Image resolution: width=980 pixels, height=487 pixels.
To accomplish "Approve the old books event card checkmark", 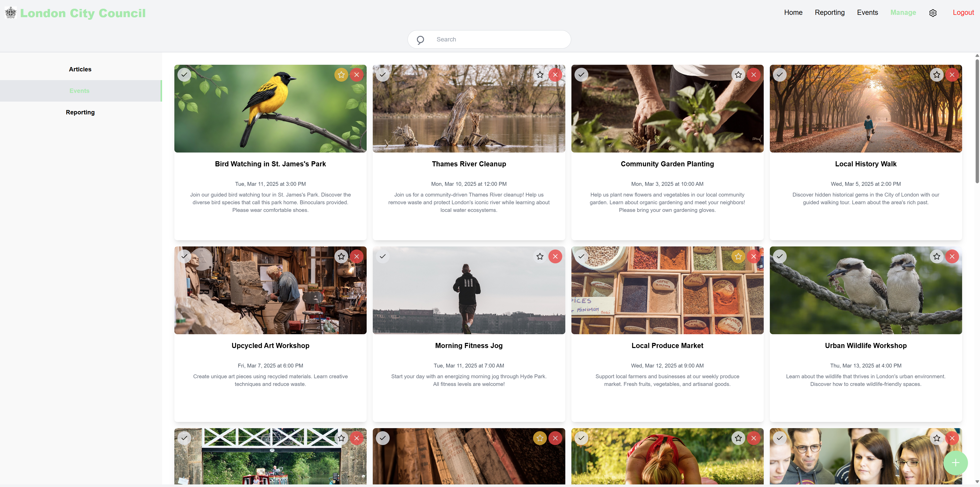I will [383, 438].
